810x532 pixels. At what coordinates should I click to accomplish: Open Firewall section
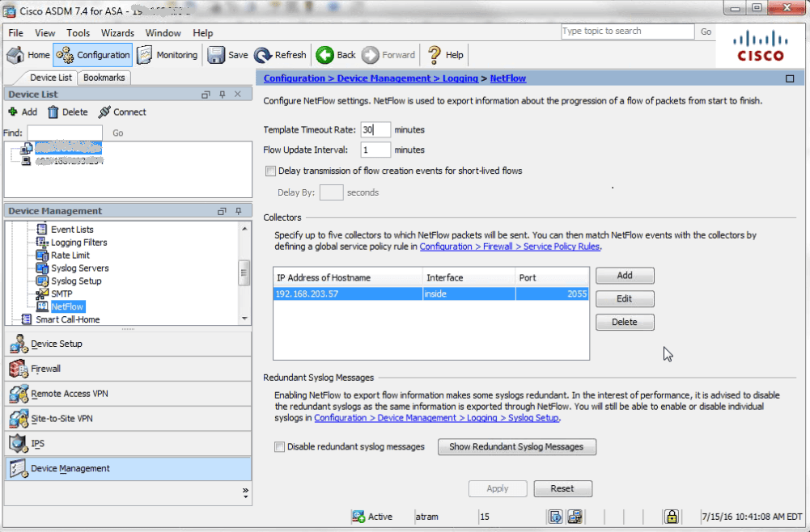point(128,369)
